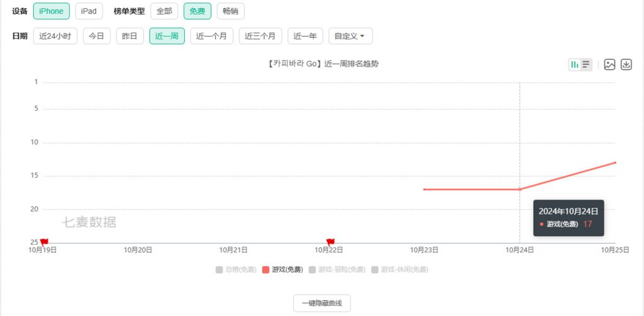Switch chart to list view icon
Image resolution: width=644 pixels, height=316 pixels.
tap(586, 64)
